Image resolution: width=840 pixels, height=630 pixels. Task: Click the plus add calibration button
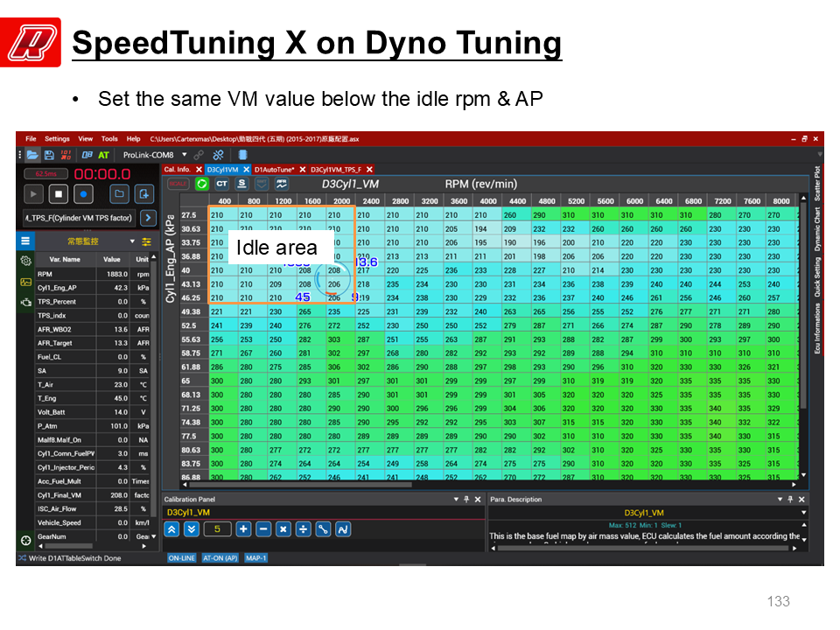click(243, 529)
